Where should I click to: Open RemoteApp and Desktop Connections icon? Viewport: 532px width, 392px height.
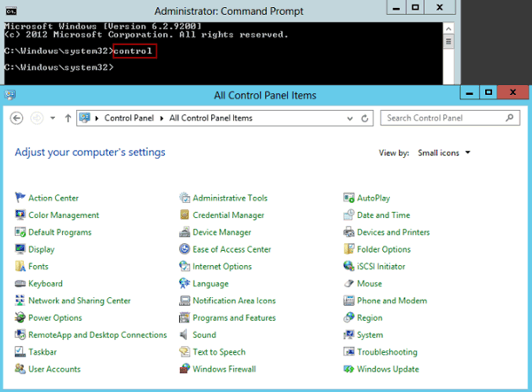(20, 334)
